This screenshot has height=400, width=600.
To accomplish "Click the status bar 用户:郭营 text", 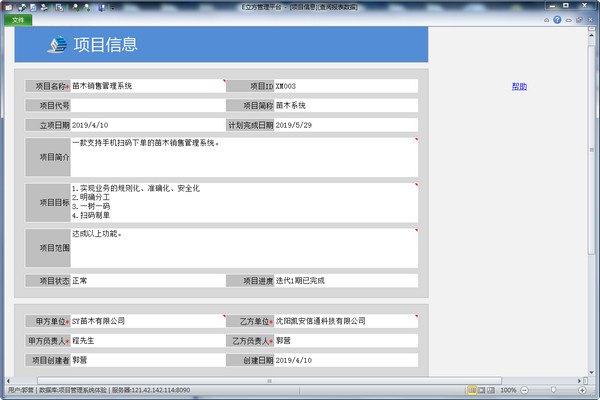I will 21,390.
